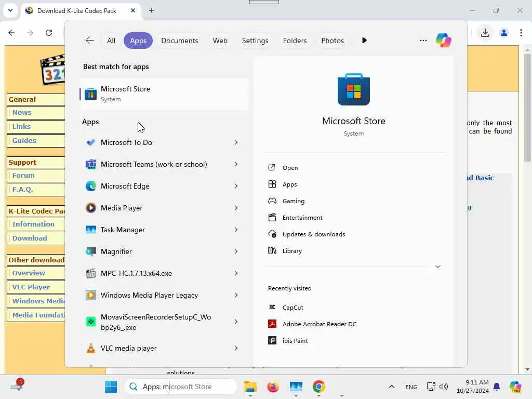
Task: Open the Forum link in sidebar
Action: (x=23, y=176)
